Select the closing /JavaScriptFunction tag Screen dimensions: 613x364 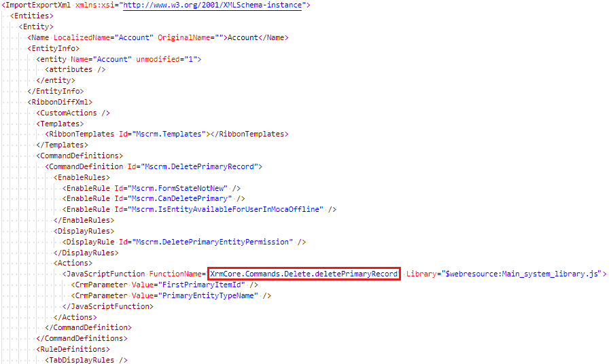tap(108, 306)
